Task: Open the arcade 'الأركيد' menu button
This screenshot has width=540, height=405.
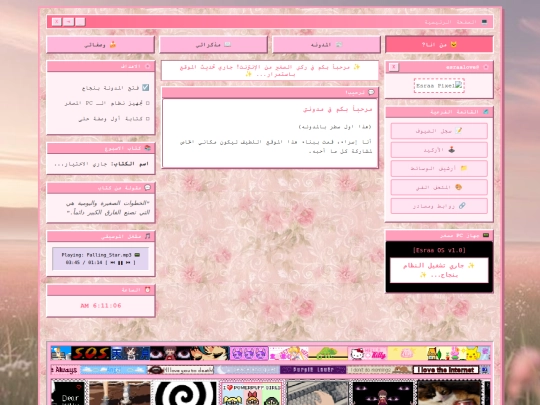Action: pyautogui.click(x=439, y=150)
